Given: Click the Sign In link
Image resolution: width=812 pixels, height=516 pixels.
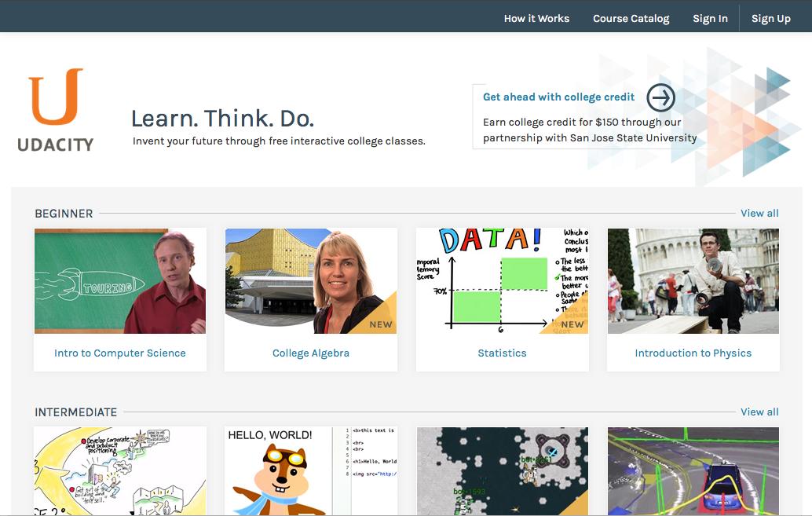Looking at the screenshot, I should pyautogui.click(x=710, y=18).
